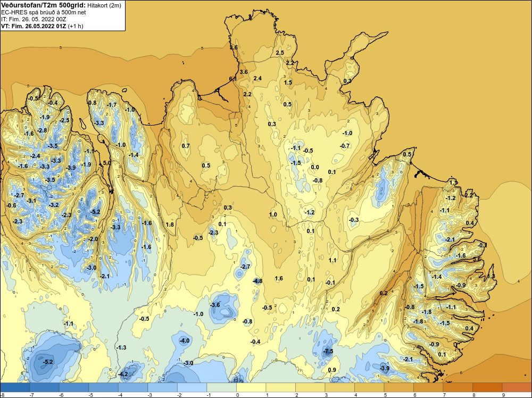Click the '0.0' temperature value
The image size is (532, 398).
tap(315, 167)
